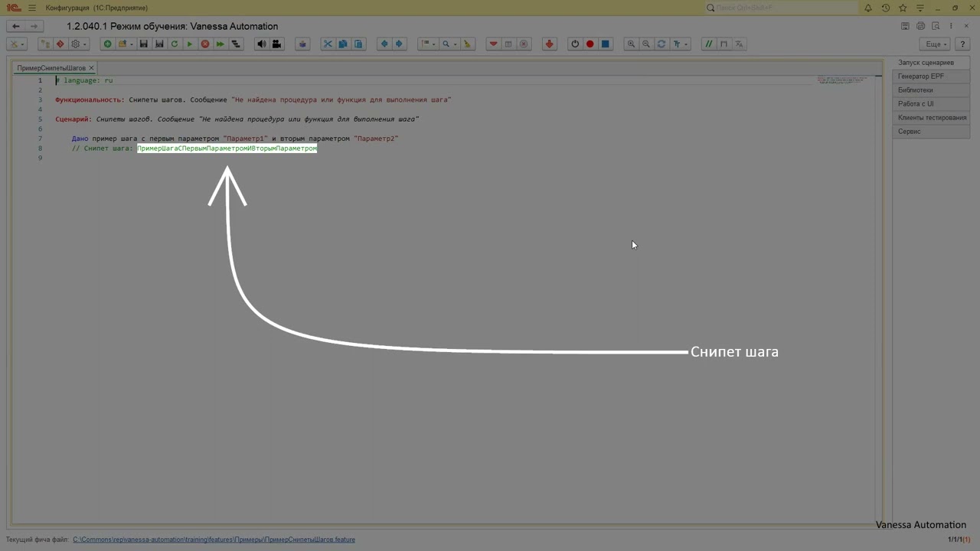The image size is (980, 551).
Task: Open the 1C hamburger main menu
Action: point(32,8)
